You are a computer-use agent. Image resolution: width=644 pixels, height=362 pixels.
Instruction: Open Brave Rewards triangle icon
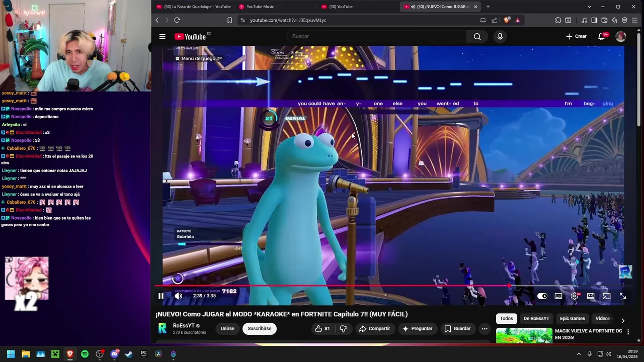517,20
